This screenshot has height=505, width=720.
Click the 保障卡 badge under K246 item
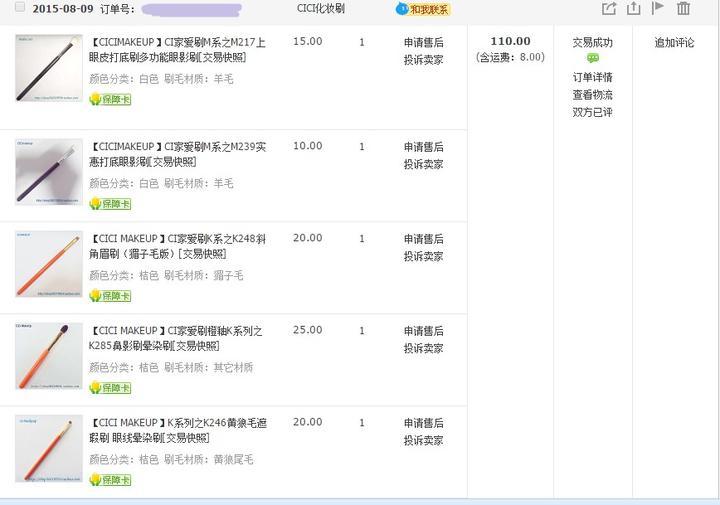tap(110, 480)
